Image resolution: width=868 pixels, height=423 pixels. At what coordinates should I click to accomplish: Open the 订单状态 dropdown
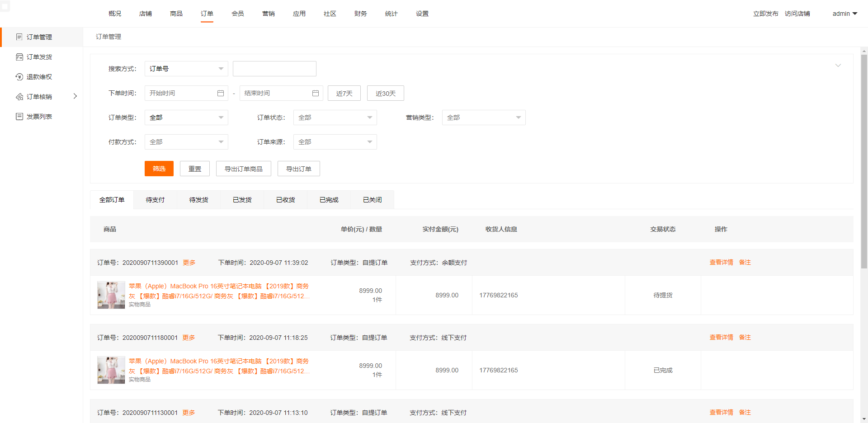click(335, 117)
